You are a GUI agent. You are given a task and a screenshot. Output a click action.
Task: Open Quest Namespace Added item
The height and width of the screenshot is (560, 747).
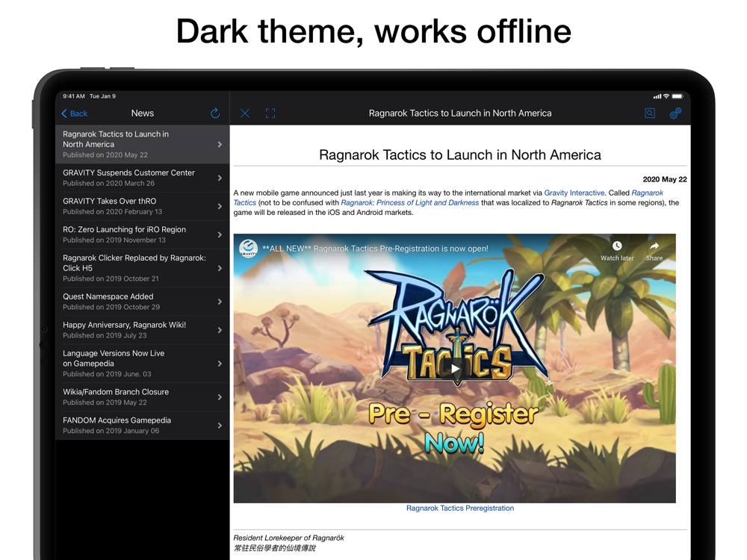(x=143, y=302)
